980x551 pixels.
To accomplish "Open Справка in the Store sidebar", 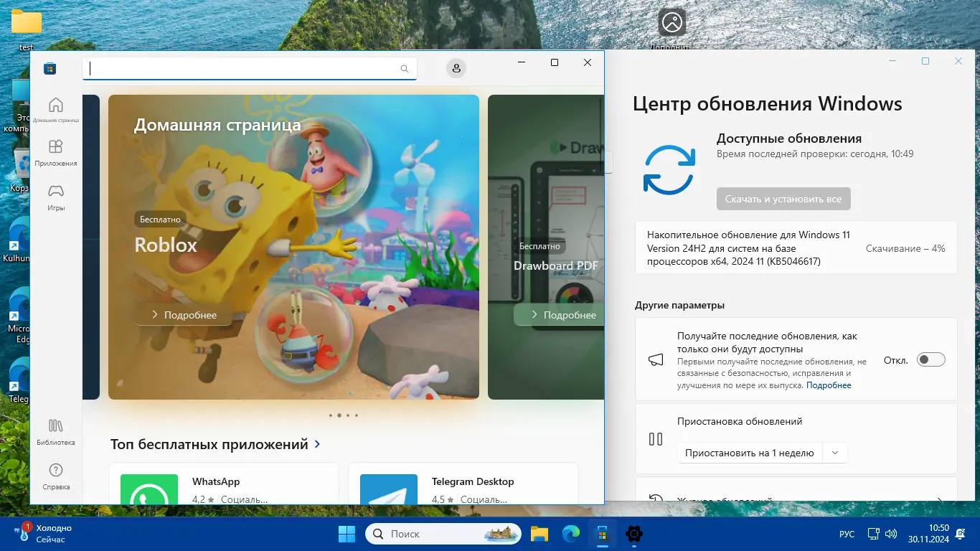I will tap(56, 477).
